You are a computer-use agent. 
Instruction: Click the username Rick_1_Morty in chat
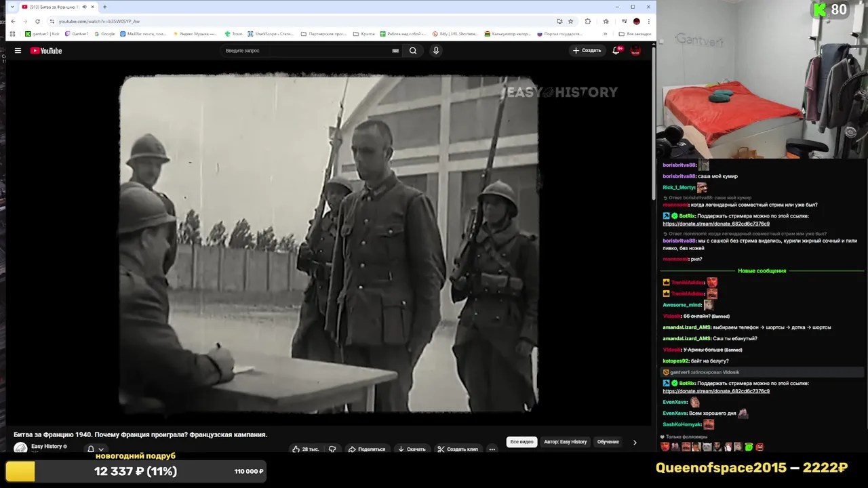pyautogui.click(x=678, y=187)
